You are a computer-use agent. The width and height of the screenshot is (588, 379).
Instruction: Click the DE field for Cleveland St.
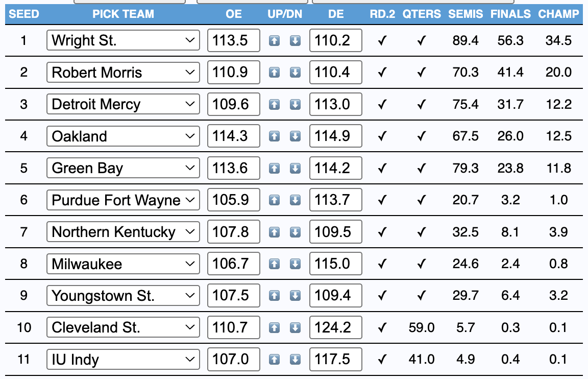tap(335, 327)
